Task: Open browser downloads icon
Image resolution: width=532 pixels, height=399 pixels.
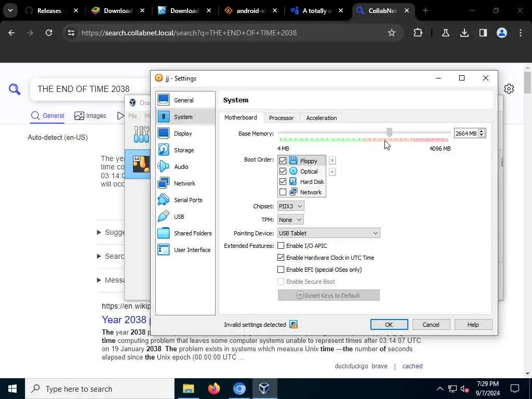Action: pyautogui.click(x=464, y=33)
